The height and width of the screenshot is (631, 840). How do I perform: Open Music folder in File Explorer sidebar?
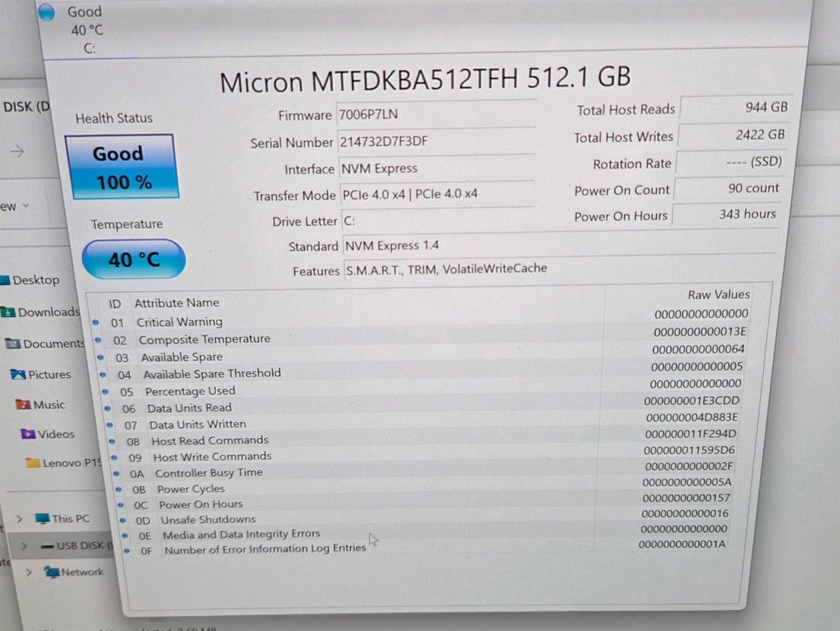(x=40, y=404)
